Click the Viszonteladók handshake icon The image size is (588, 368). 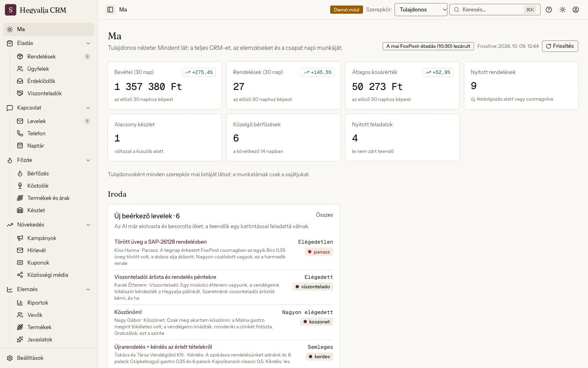tap(20, 93)
